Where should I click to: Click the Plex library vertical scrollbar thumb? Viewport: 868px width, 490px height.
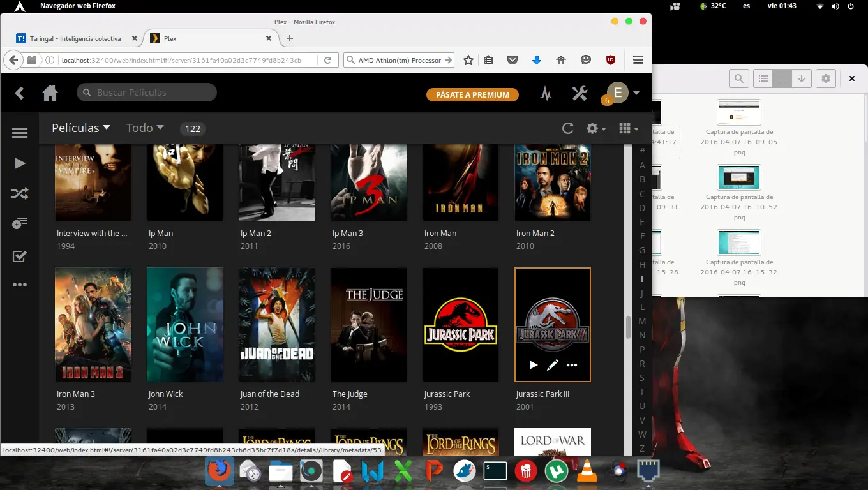628,327
